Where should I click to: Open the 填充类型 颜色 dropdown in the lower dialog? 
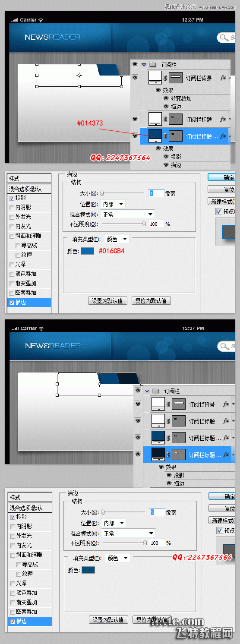pos(117,558)
